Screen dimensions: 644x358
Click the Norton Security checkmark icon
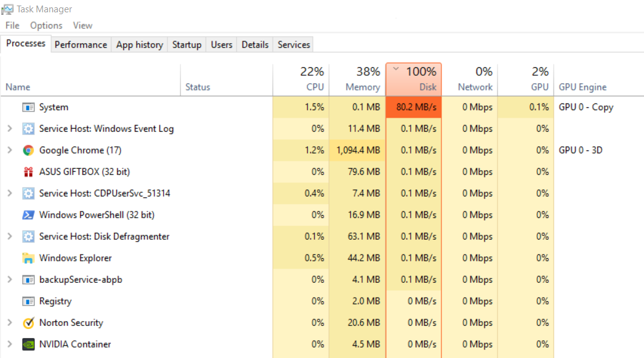[28, 323]
